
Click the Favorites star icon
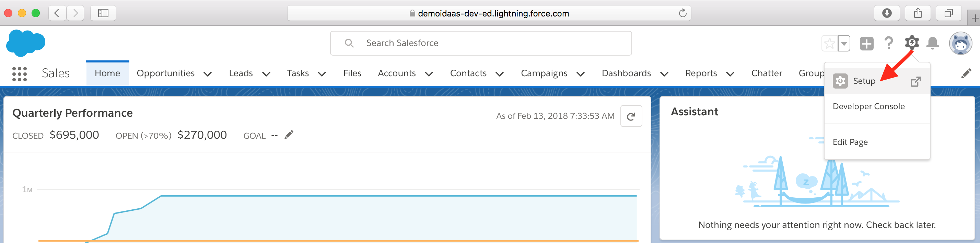point(829,43)
